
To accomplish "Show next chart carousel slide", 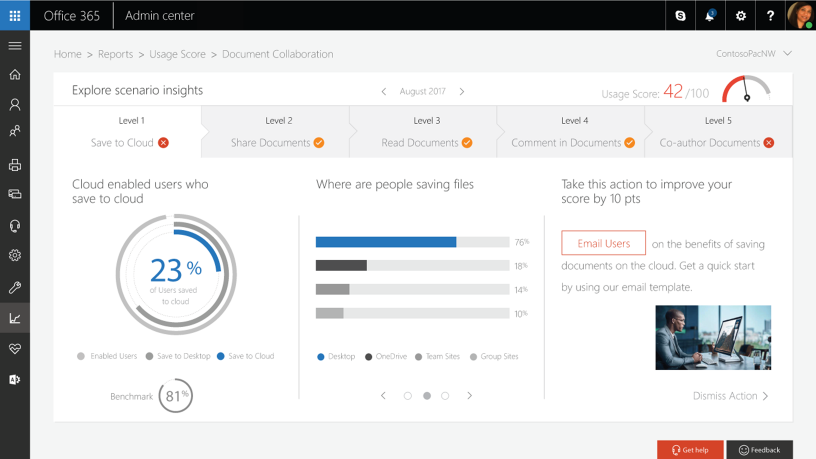I will [469, 396].
